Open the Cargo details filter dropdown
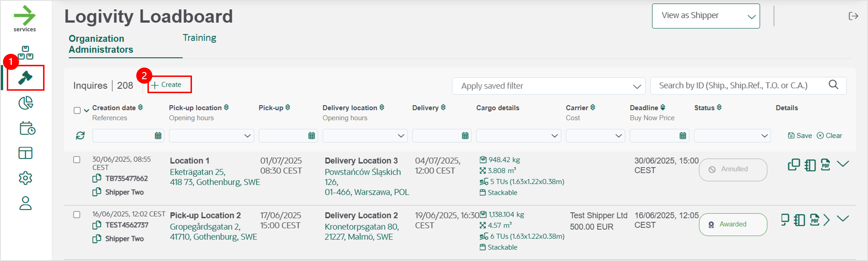 519,136
